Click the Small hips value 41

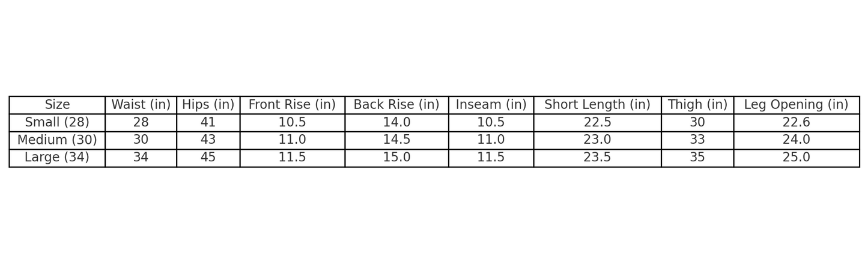(208, 122)
